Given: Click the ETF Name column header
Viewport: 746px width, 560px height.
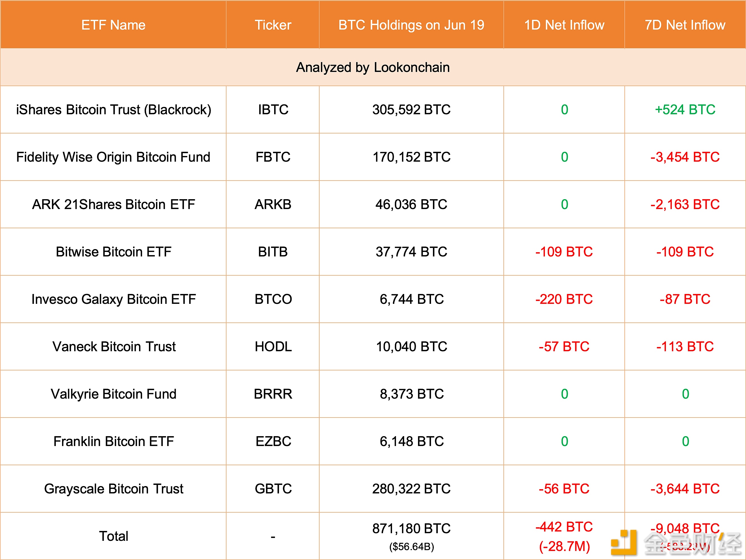Looking at the screenshot, I should tap(113, 25).
